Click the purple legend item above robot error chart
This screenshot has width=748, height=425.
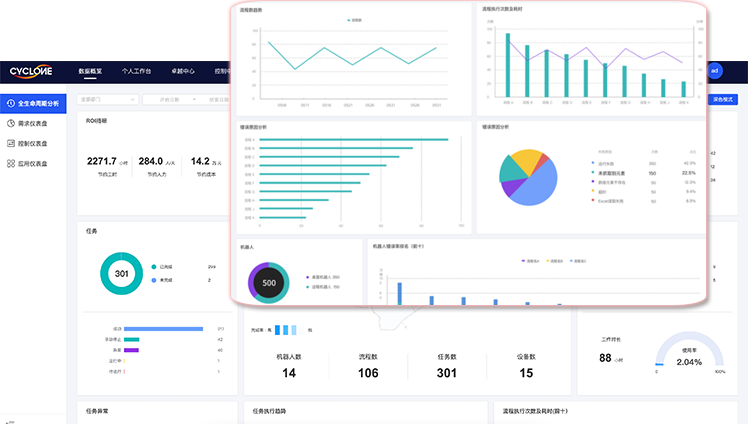coord(530,261)
